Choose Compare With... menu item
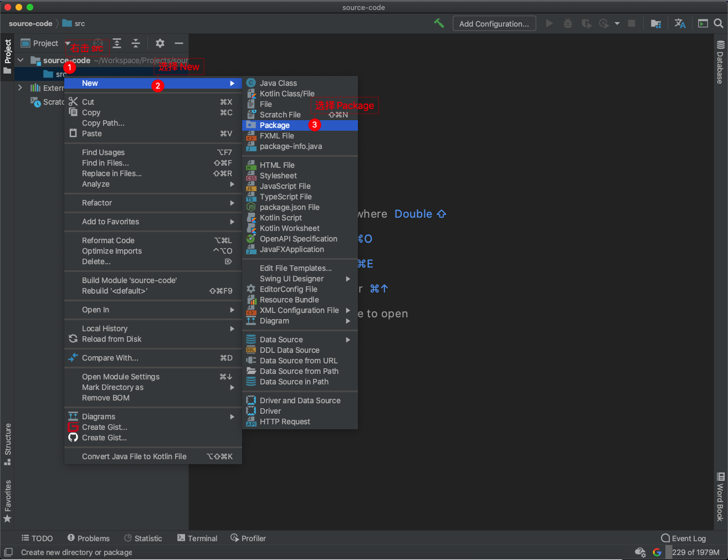 153,358
